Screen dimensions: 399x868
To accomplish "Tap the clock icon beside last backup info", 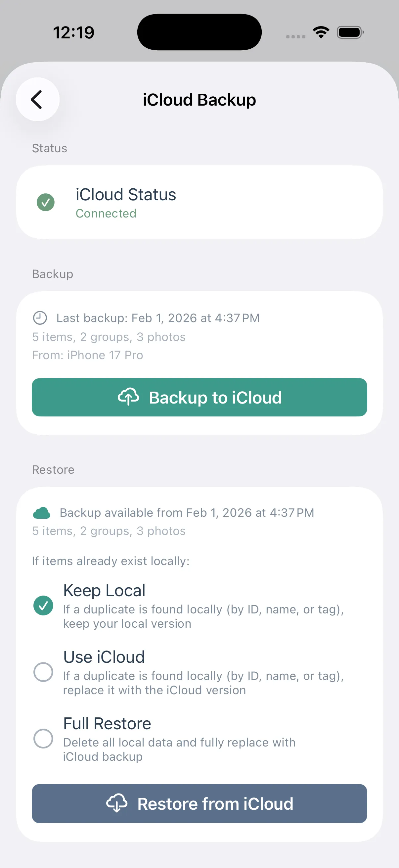I will [x=40, y=317].
